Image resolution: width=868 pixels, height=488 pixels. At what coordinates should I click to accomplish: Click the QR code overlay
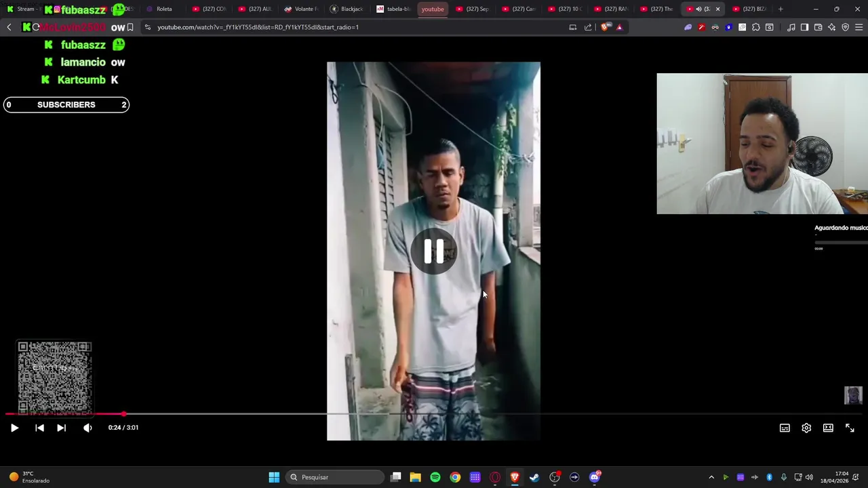(54, 378)
